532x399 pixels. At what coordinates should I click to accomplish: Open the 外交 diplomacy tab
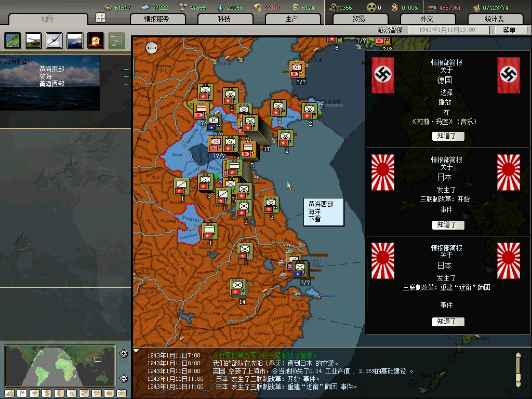click(x=427, y=19)
